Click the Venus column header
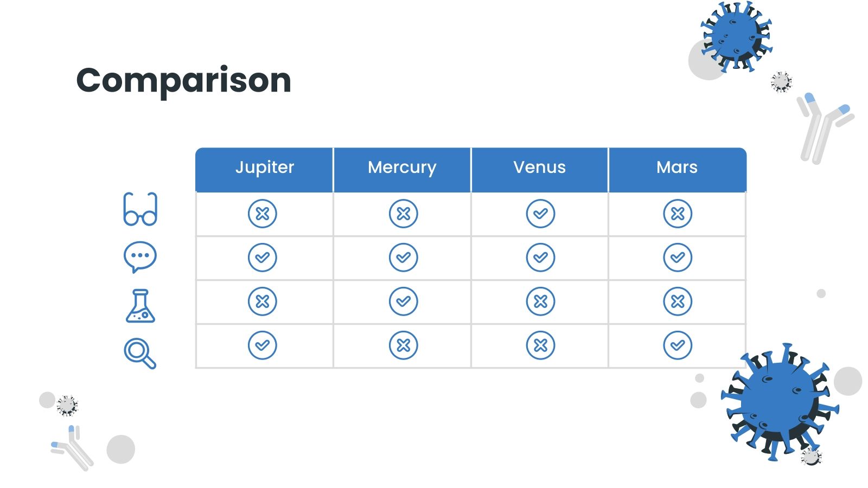The image size is (868, 488). coord(540,168)
